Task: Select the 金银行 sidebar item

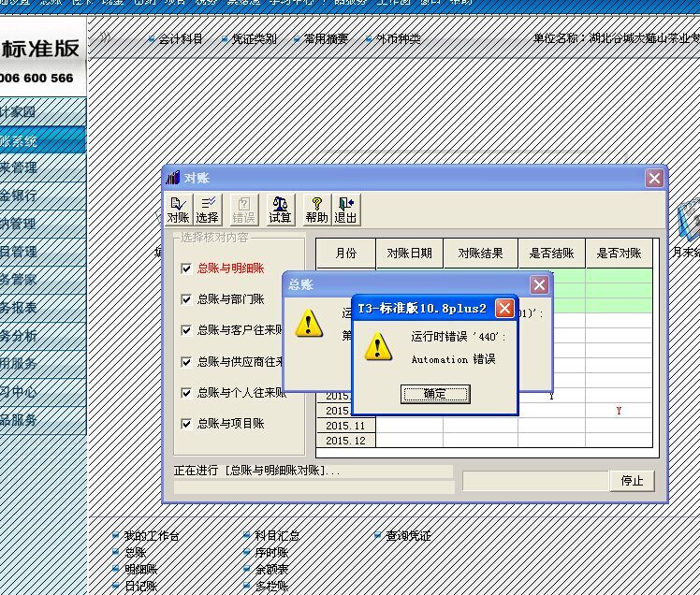Action: (x=43, y=196)
